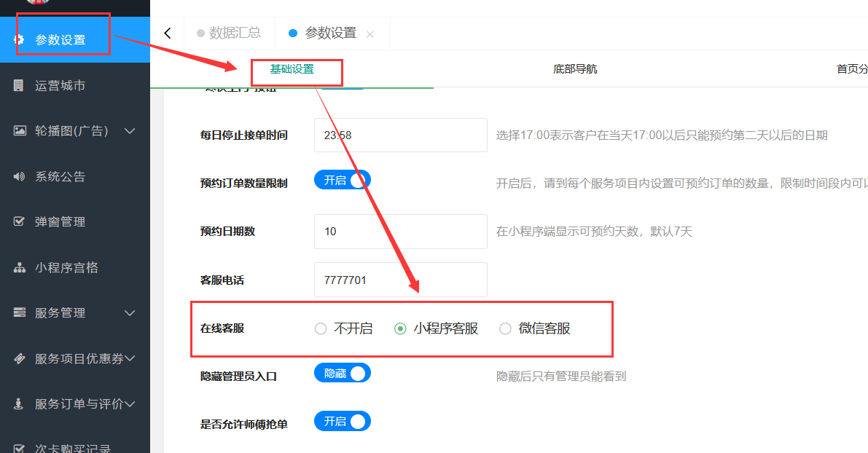The image size is (868, 453).
Task: Select the 底部导航 settings tab
Action: pos(575,69)
